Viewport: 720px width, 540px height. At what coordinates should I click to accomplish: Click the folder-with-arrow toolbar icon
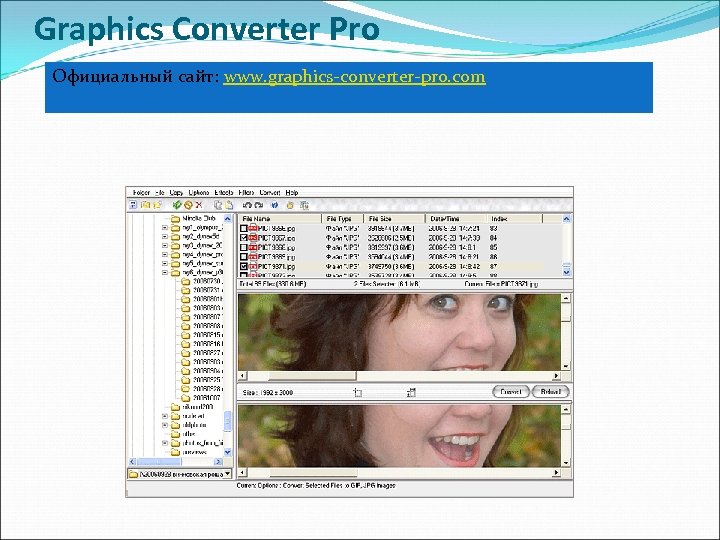click(x=157, y=205)
